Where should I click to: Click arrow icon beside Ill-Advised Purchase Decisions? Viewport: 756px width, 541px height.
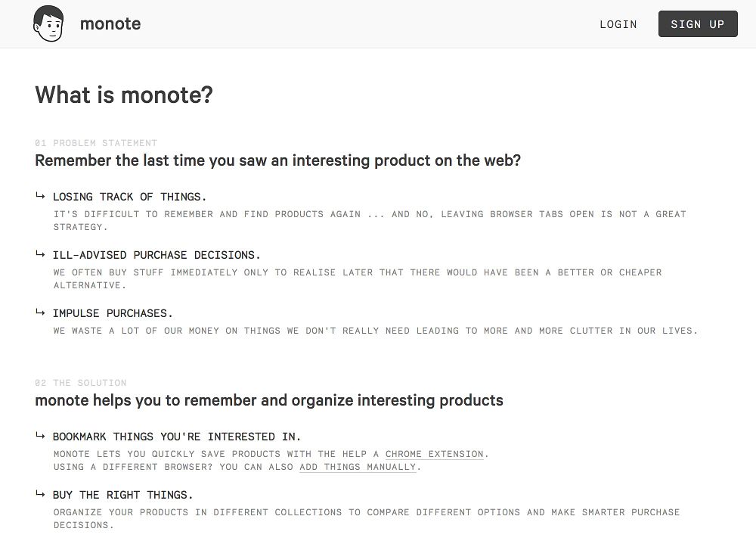pos(40,254)
